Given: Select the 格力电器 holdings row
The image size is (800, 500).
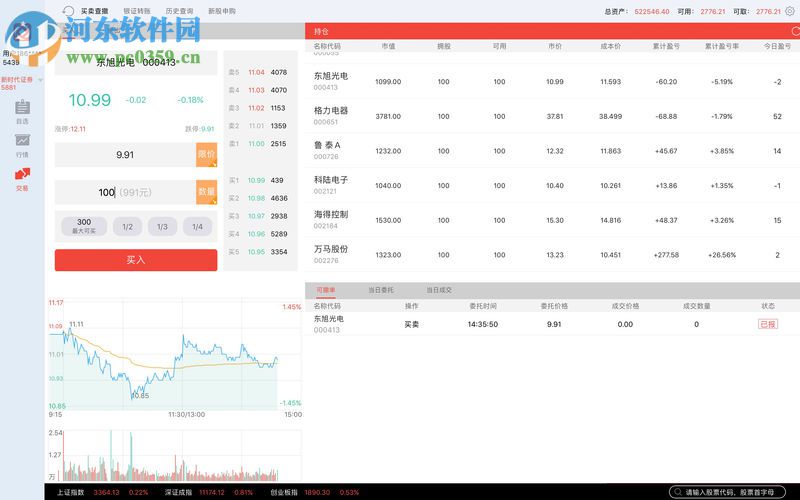Looking at the screenshot, I should [x=553, y=116].
